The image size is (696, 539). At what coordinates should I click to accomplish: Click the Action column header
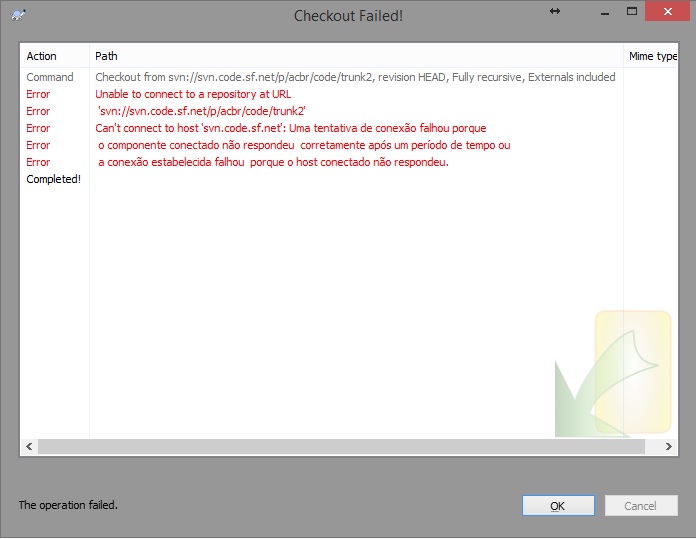click(55, 56)
